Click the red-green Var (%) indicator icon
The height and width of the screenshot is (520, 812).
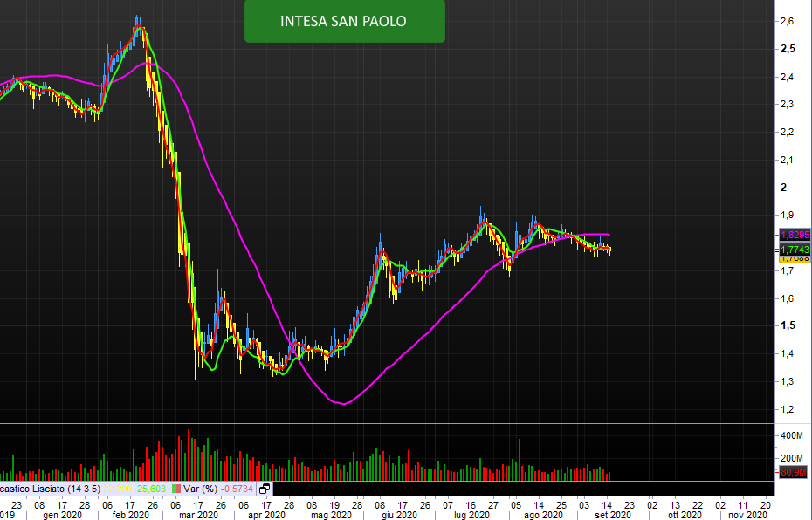point(176,489)
